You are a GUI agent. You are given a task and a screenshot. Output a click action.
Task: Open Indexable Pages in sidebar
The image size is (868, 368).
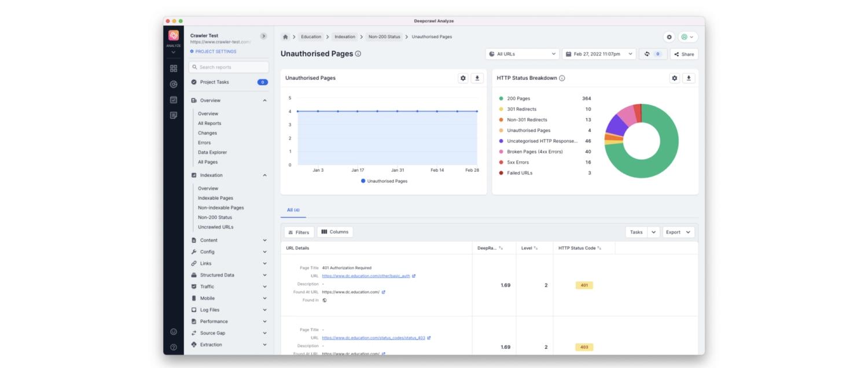click(215, 198)
